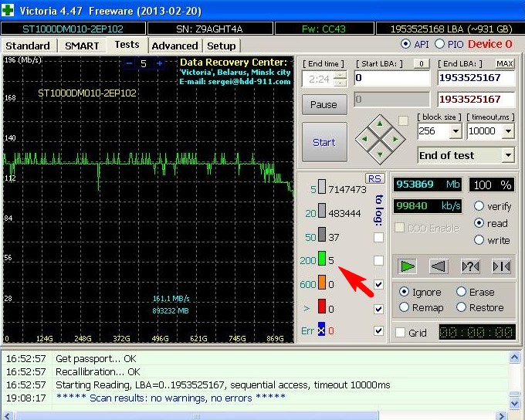
Task: Choose the Remap radio option
Action: (x=404, y=307)
